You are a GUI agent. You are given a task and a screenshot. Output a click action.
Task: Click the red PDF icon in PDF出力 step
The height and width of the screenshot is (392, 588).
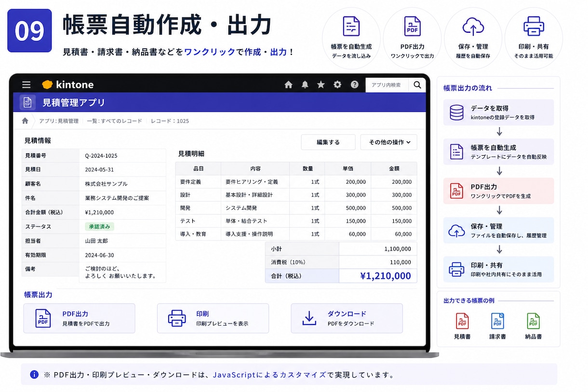pos(456,191)
